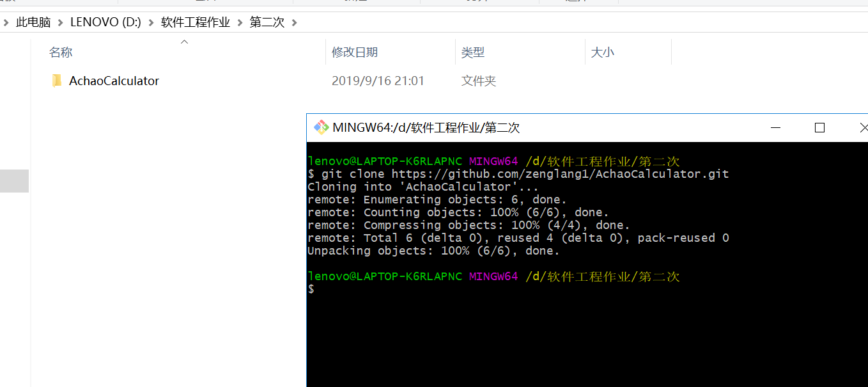
Task: Click the 此电脑 breadcrumb segment
Action: [x=33, y=22]
